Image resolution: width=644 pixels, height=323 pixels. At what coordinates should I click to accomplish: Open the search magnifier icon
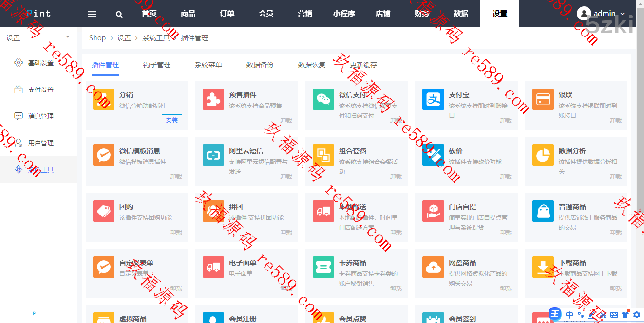pyautogui.click(x=119, y=14)
